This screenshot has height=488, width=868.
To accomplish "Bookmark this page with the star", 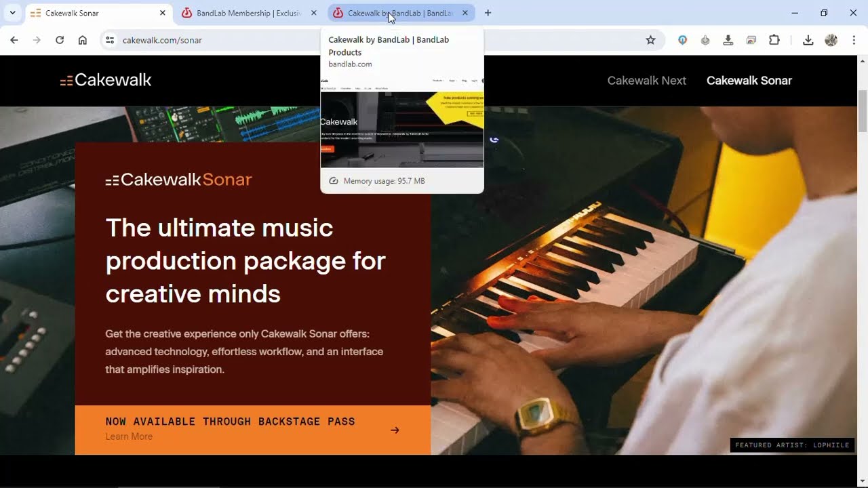I will coord(650,40).
